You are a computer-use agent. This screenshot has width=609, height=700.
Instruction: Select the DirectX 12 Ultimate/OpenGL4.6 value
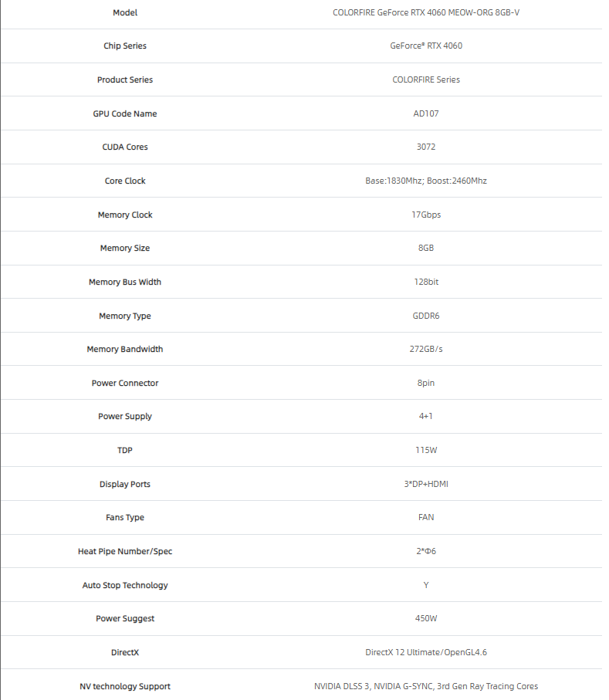click(426, 652)
